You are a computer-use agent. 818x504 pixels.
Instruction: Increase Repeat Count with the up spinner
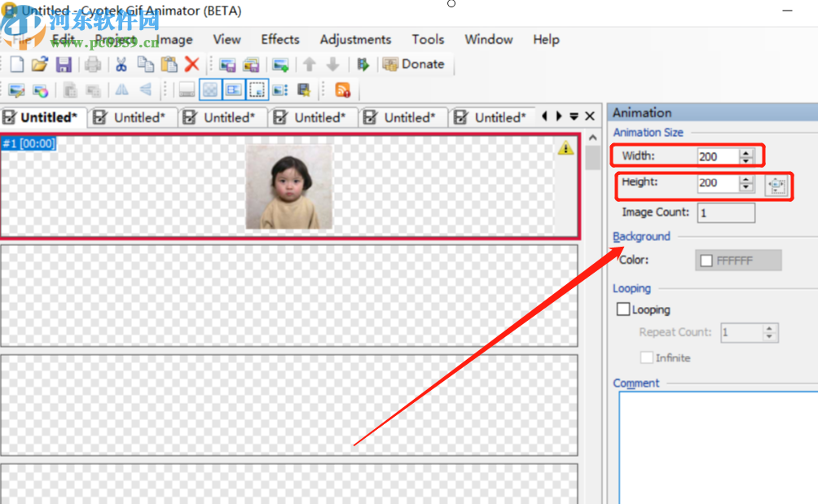click(x=769, y=329)
